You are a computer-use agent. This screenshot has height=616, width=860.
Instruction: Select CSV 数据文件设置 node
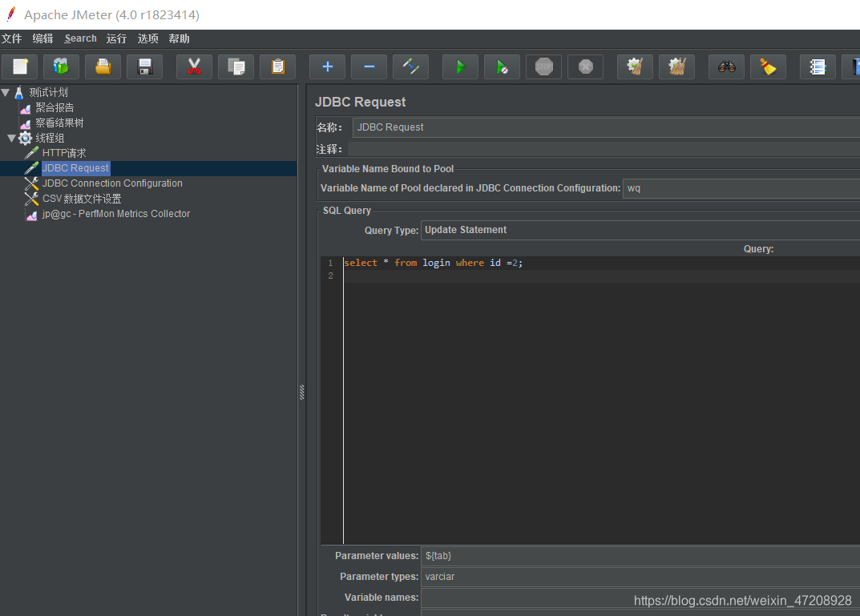(x=82, y=199)
